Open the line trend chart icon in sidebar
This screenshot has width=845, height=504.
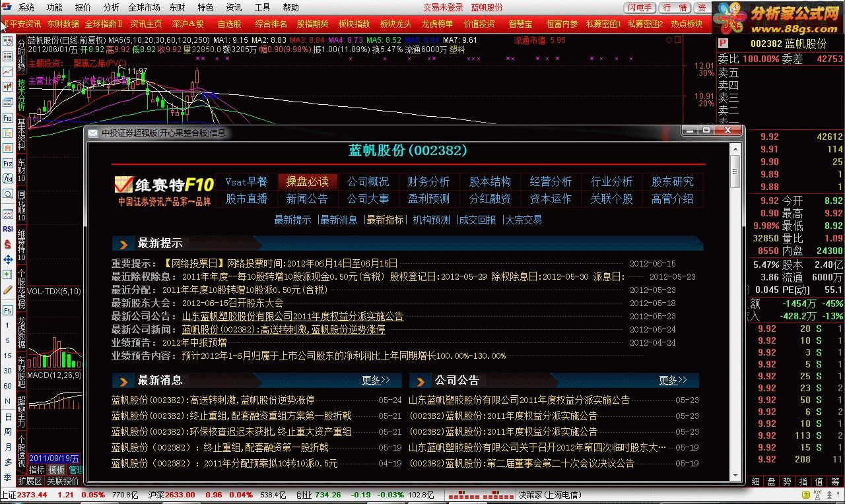click(8, 71)
